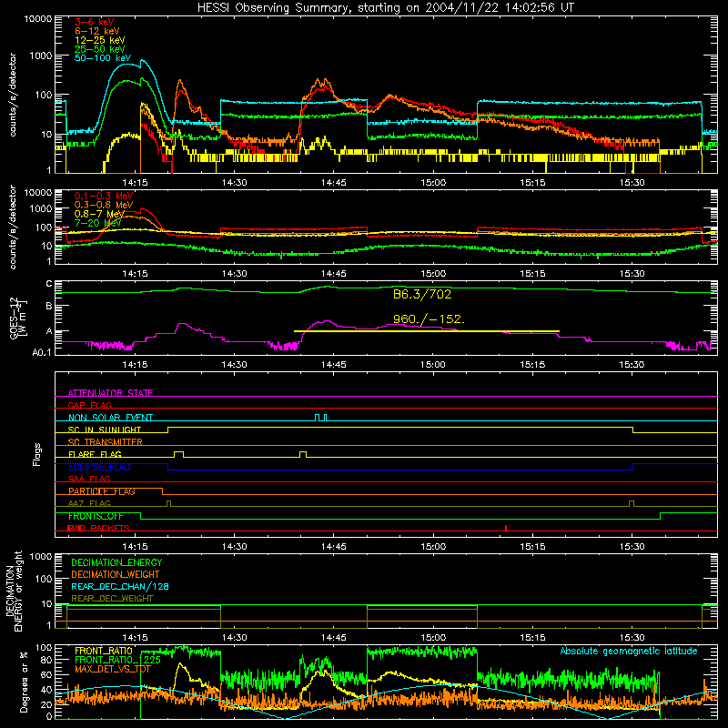Click the '0.8-7 MeV' legend label
This screenshot has width=728, height=728.
(x=99, y=214)
